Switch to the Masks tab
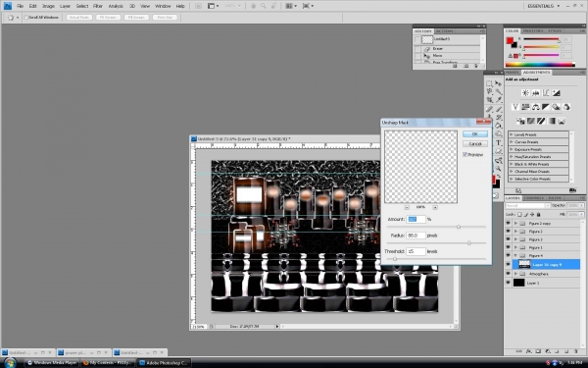The width and height of the screenshot is (588, 368). pos(512,72)
